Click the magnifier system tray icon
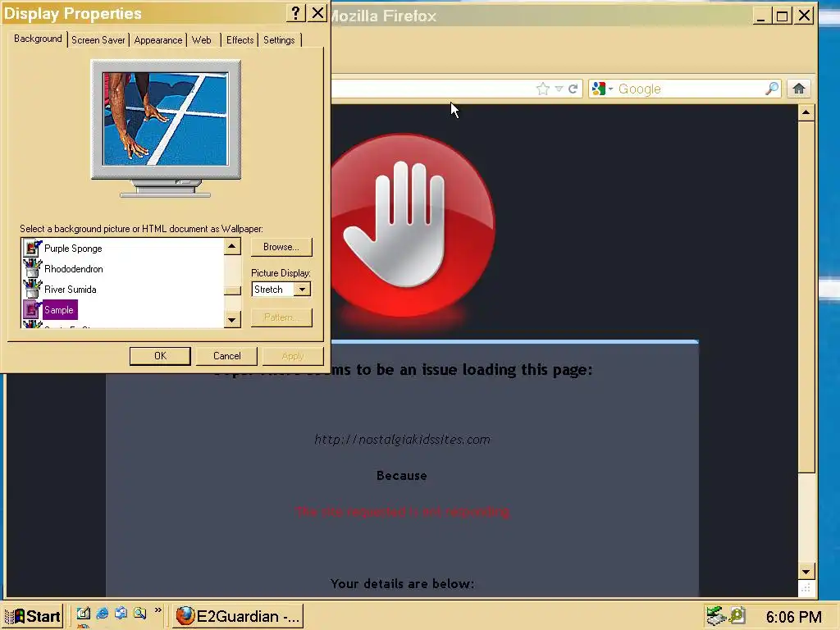Viewport: 840px width, 630px height. pyautogui.click(x=737, y=615)
